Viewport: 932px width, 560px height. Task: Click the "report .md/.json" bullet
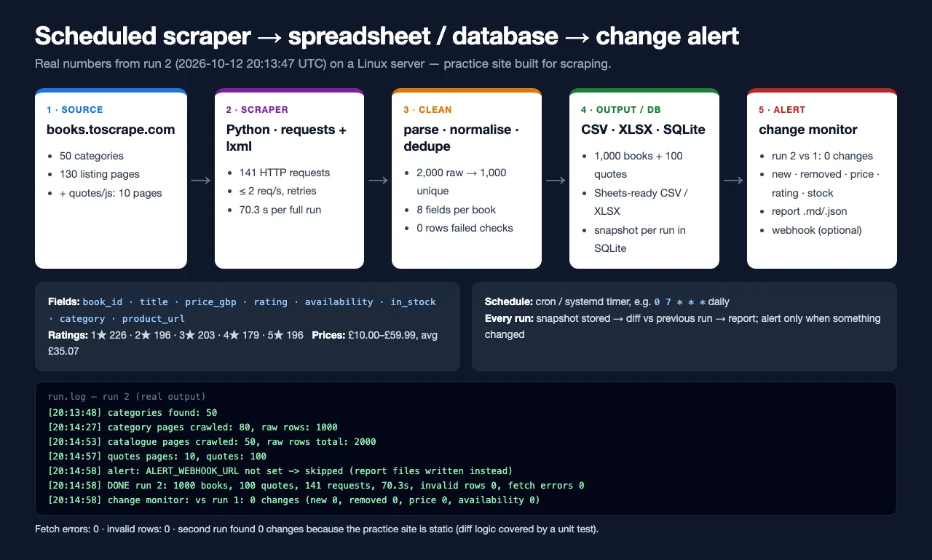click(809, 211)
